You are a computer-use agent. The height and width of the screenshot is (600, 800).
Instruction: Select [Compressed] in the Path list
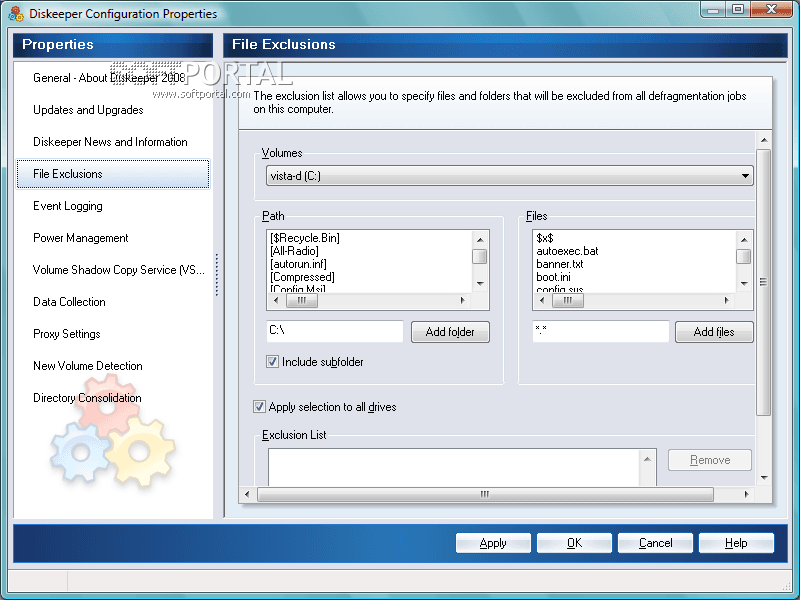pyautogui.click(x=303, y=277)
